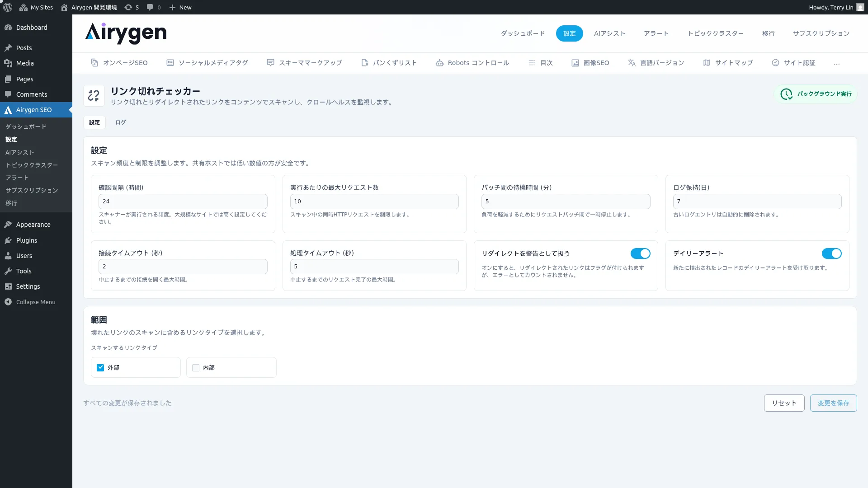The height and width of the screenshot is (488, 868).
Task: Focus ログ保持(日) input field
Action: (757, 202)
